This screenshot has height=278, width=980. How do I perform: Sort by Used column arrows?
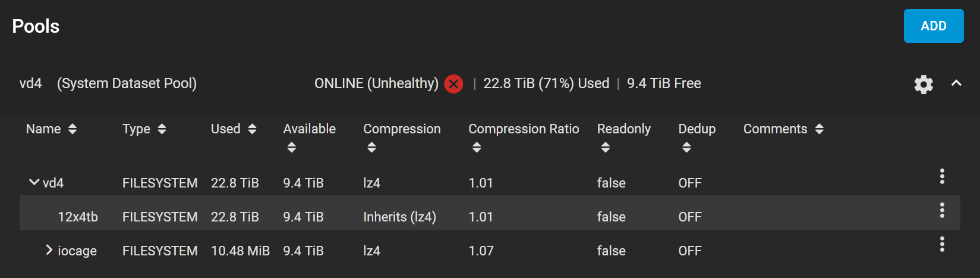tap(252, 129)
